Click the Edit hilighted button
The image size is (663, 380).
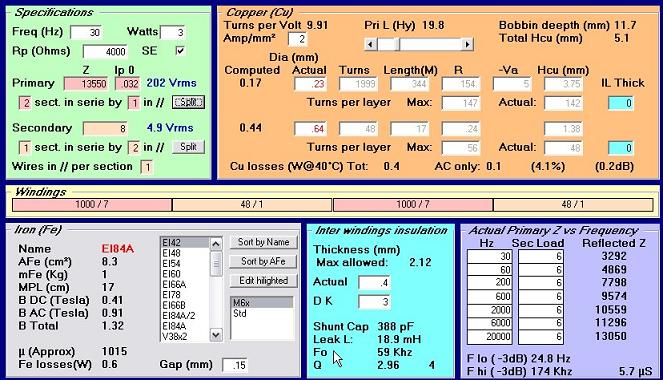(263, 281)
